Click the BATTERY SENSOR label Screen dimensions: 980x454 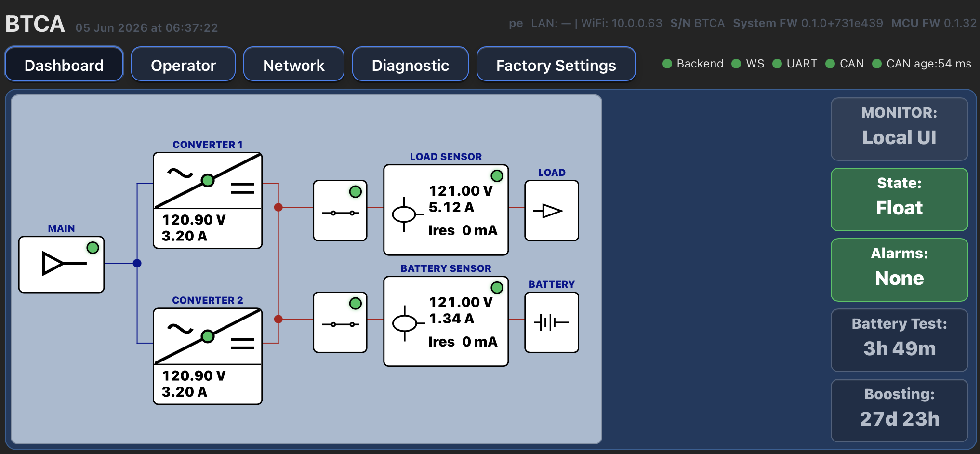(x=446, y=268)
